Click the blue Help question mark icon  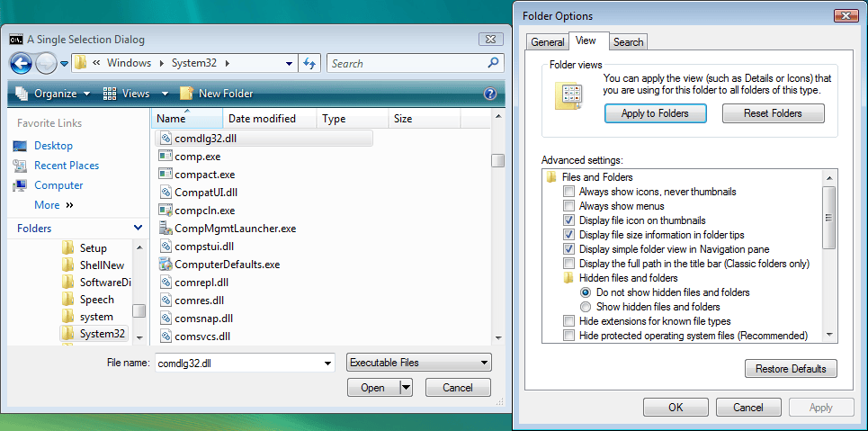pyautogui.click(x=490, y=94)
